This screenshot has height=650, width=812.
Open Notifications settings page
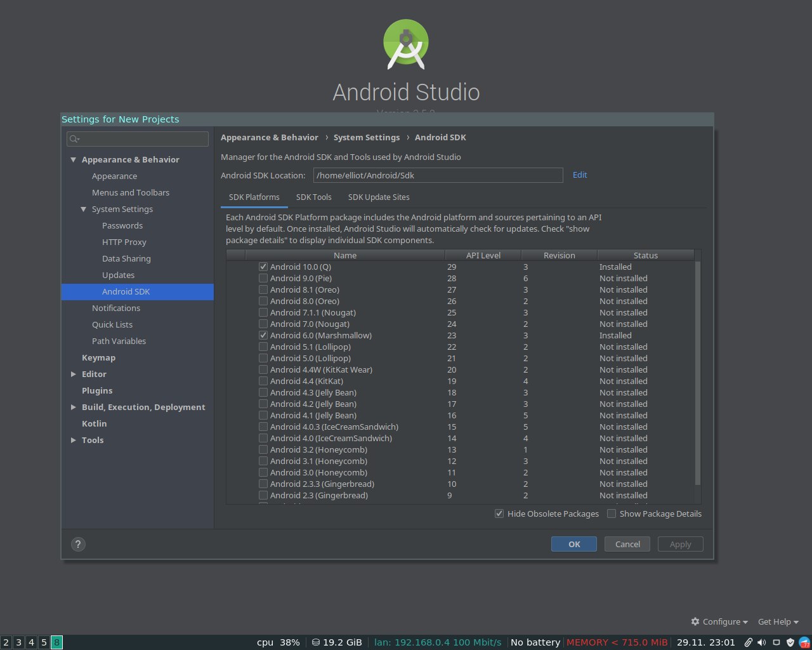click(116, 308)
